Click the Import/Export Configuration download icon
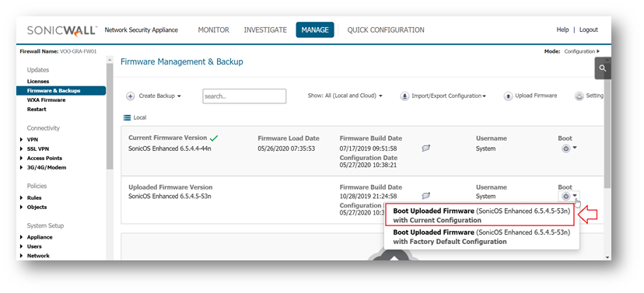The image size is (644, 293). pyautogui.click(x=404, y=96)
